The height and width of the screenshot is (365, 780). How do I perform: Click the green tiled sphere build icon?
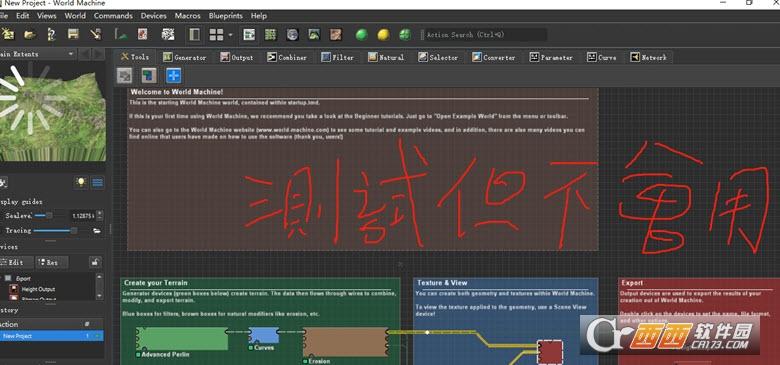click(405, 34)
